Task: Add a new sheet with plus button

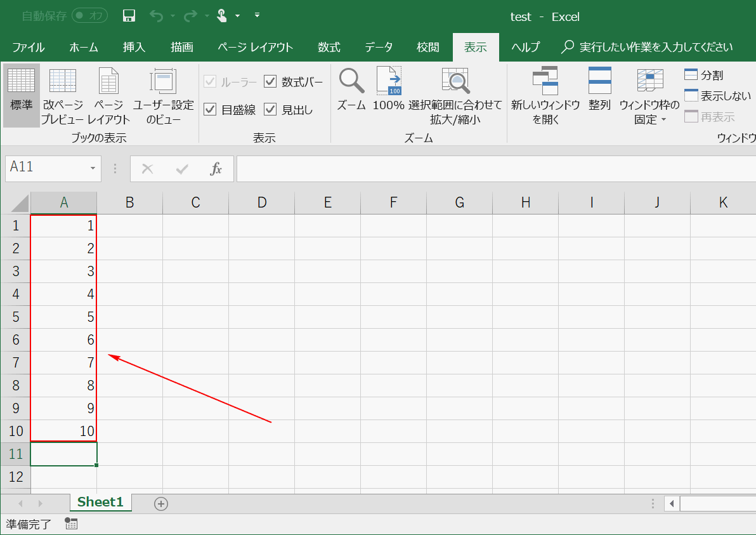Action: click(161, 503)
